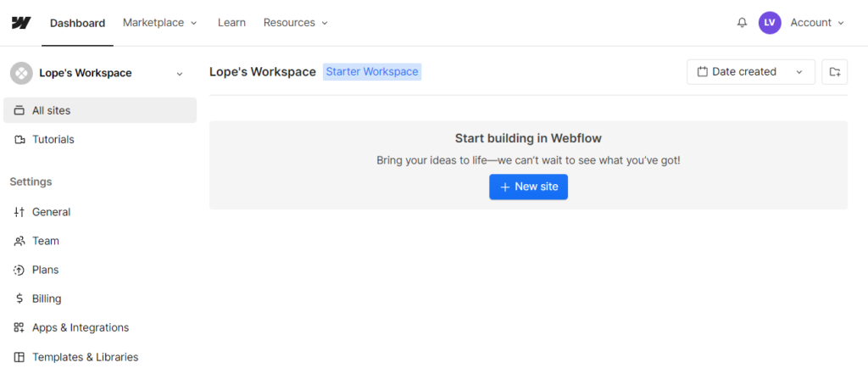The image size is (868, 385).
Task: Open Tutorials in the sidebar
Action: coord(53,139)
